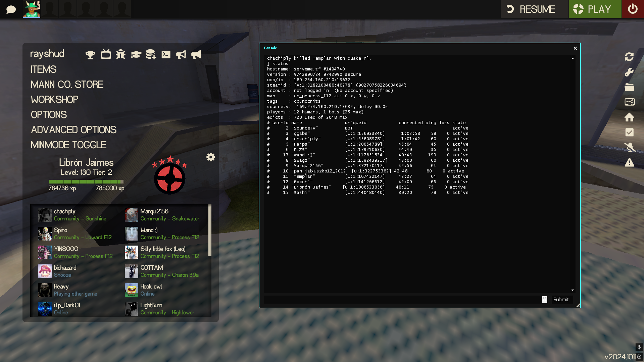Click the create server database icon
Viewport: 644px width, 362px height.
(x=151, y=54)
